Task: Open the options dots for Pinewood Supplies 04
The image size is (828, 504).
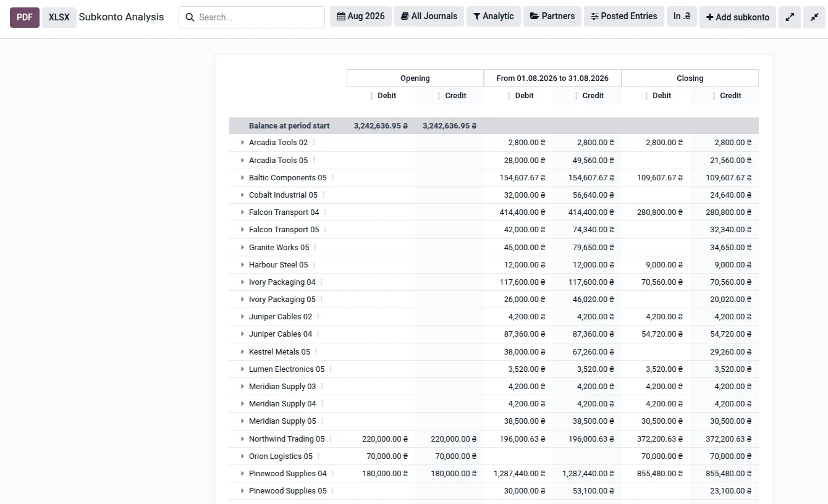Action: click(x=333, y=474)
